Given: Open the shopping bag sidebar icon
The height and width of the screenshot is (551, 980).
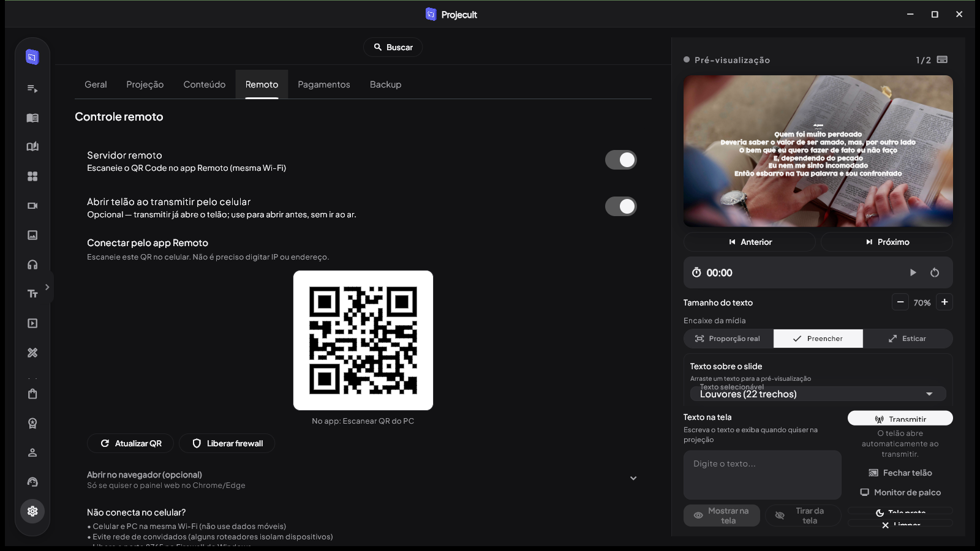Looking at the screenshot, I should click(x=32, y=394).
